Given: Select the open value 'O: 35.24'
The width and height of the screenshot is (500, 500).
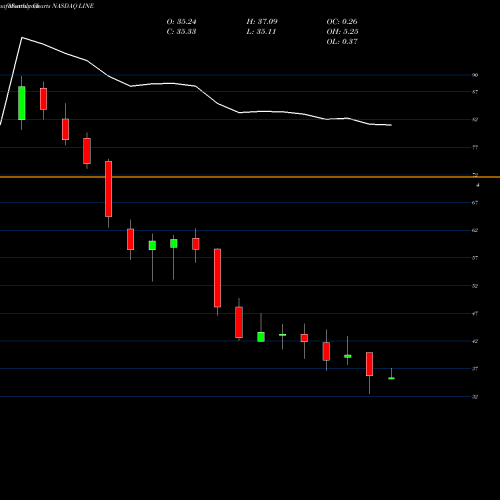Looking at the screenshot, I should tap(181, 22).
